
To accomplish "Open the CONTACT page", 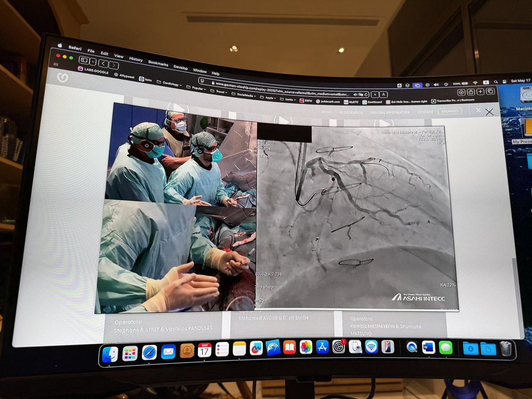I will coord(425,112).
